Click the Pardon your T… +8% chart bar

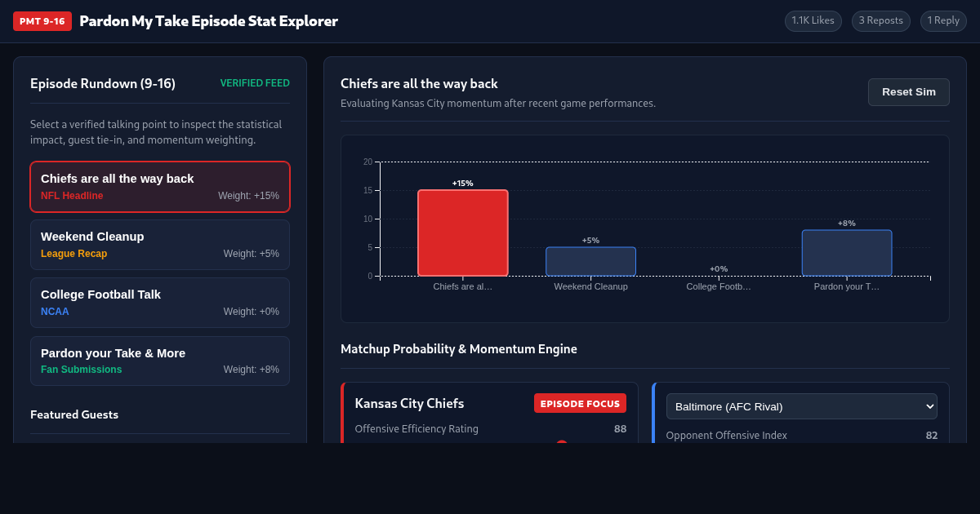(847, 253)
